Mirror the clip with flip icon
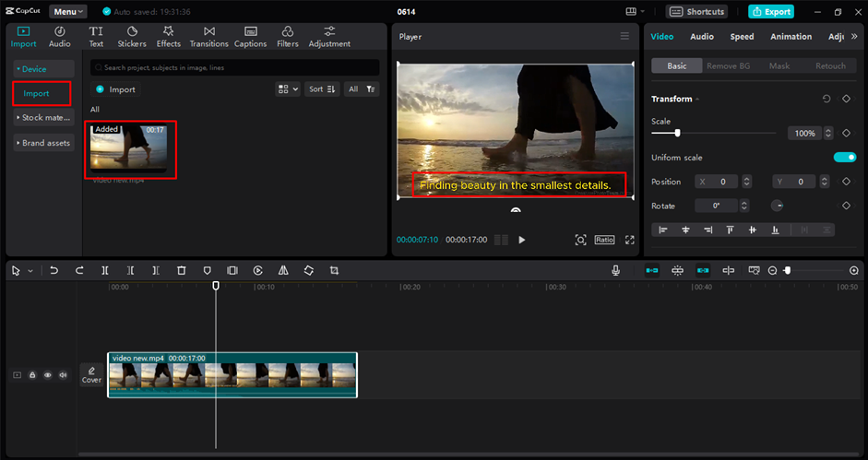868x460 pixels. [283, 270]
